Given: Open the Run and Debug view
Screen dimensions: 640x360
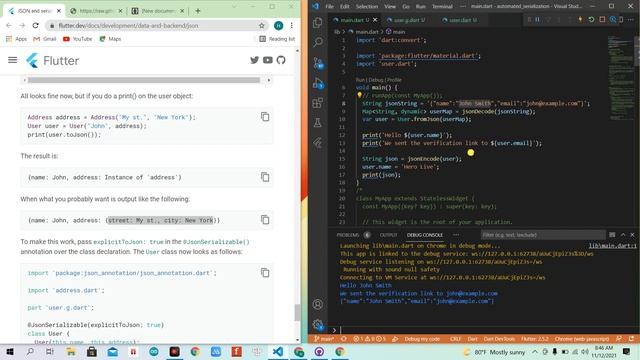Looking at the screenshot, I should pos(318,83).
